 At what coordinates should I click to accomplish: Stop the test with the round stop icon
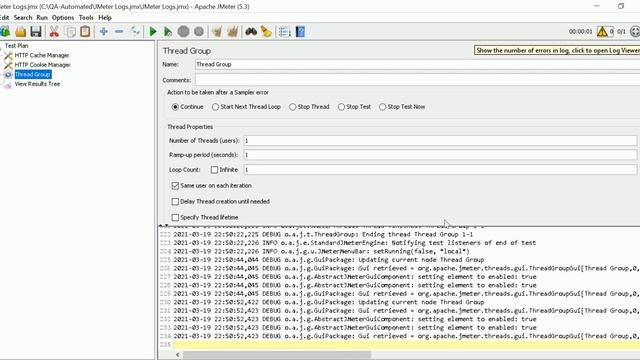click(x=183, y=31)
